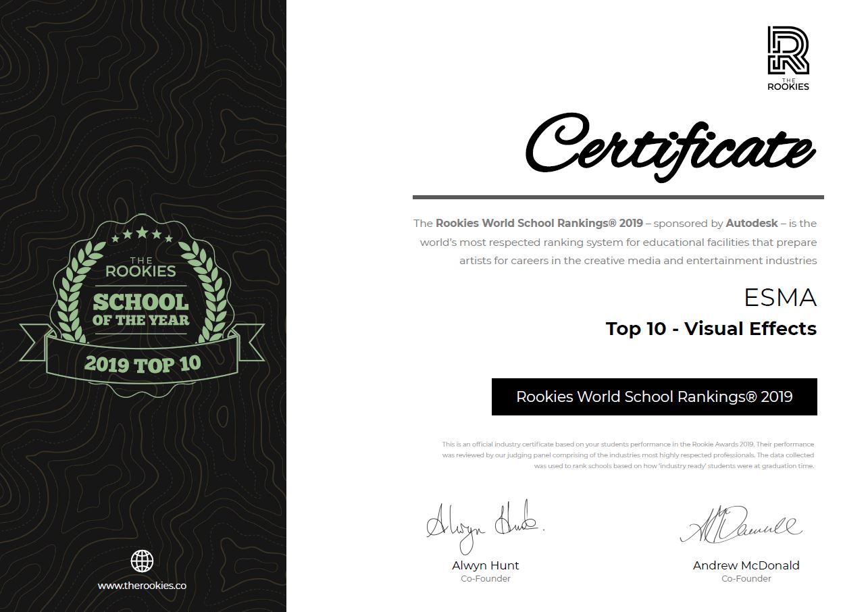Select the Andrew McDonald printed name

(746, 565)
